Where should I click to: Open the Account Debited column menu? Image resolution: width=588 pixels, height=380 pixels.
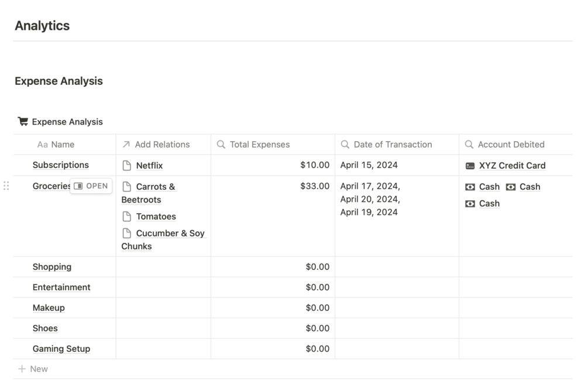click(x=511, y=145)
